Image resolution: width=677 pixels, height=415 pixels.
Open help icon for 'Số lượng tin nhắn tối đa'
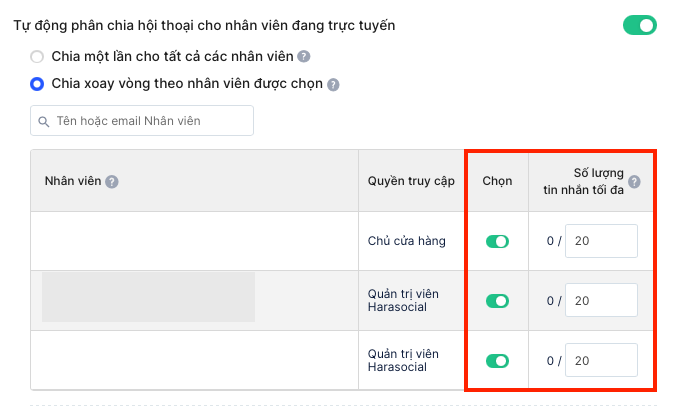pyautogui.click(x=634, y=181)
